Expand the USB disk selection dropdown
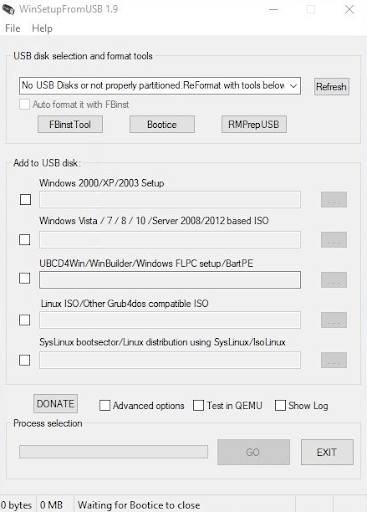Image resolution: width=367 pixels, height=512 pixels. 160,86
